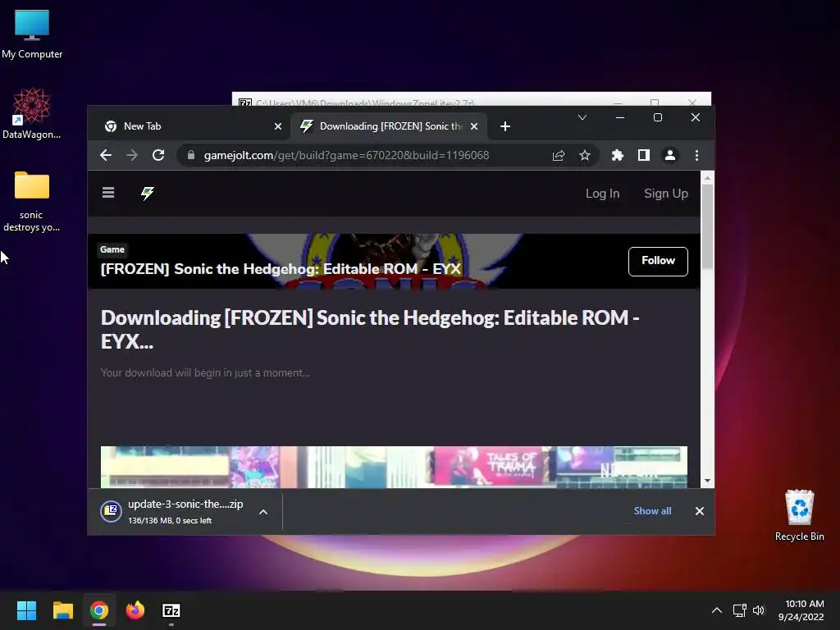Image resolution: width=840 pixels, height=630 pixels.
Task: Expand options for update-3-sonic zip download
Action: 263,512
